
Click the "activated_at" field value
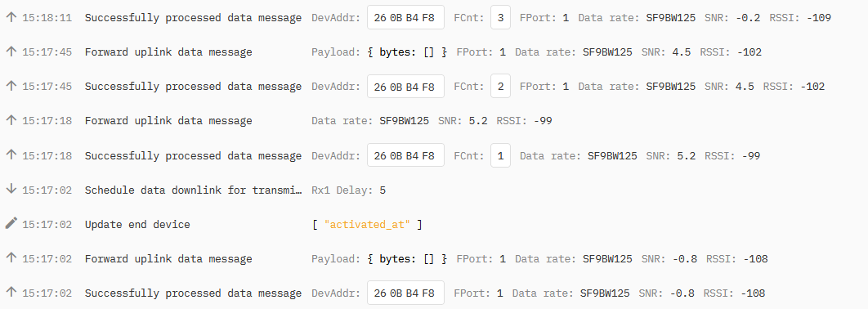click(368, 224)
